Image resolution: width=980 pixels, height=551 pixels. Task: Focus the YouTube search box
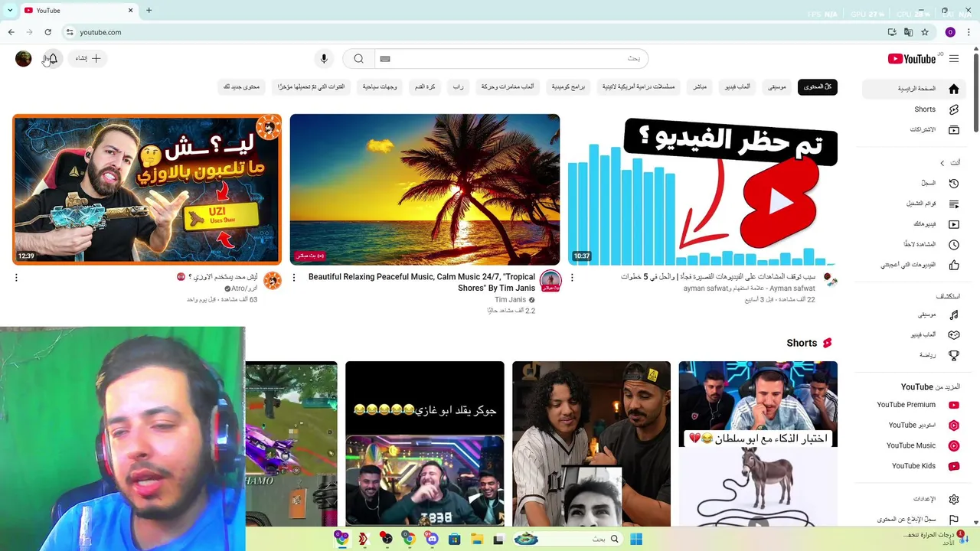click(511, 59)
